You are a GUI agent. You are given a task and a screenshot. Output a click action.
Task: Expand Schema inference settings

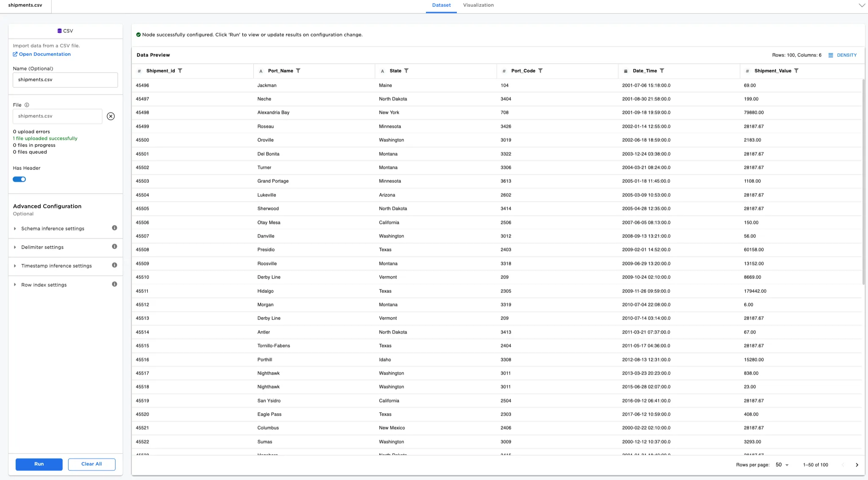coord(52,229)
